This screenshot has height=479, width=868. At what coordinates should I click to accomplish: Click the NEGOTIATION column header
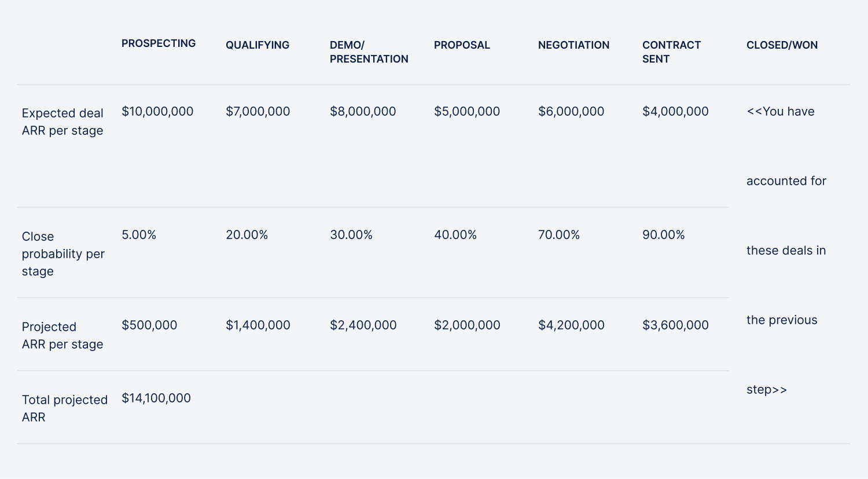click(x=573, y=45)
